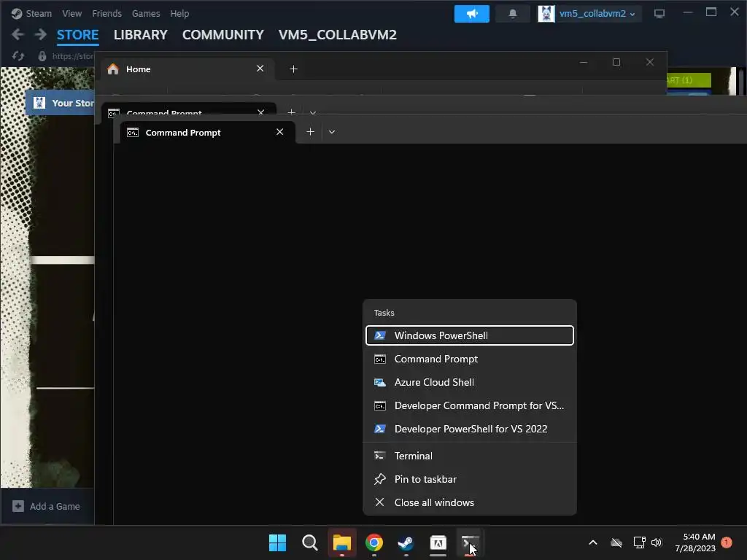Image resolution: width=747 pixels, height=560 pixels.
Task: Open cloud sync tray icon
Action: click(x=616, y=542)
